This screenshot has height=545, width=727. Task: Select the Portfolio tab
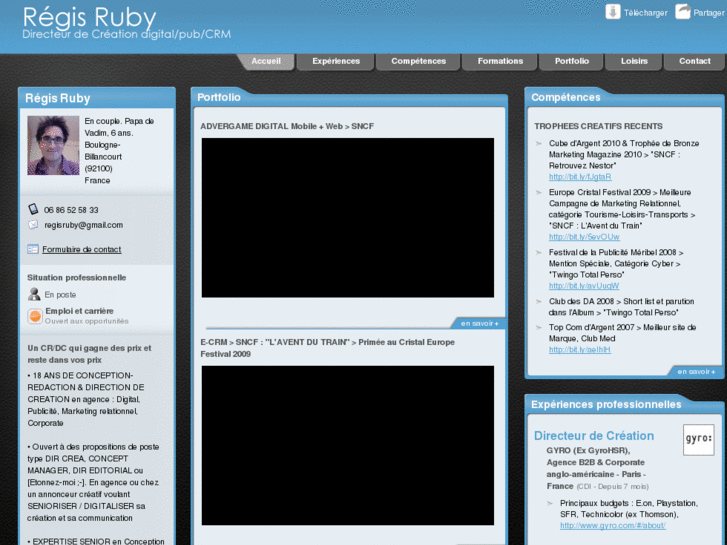pyautogui.click(x=572, y=61)
